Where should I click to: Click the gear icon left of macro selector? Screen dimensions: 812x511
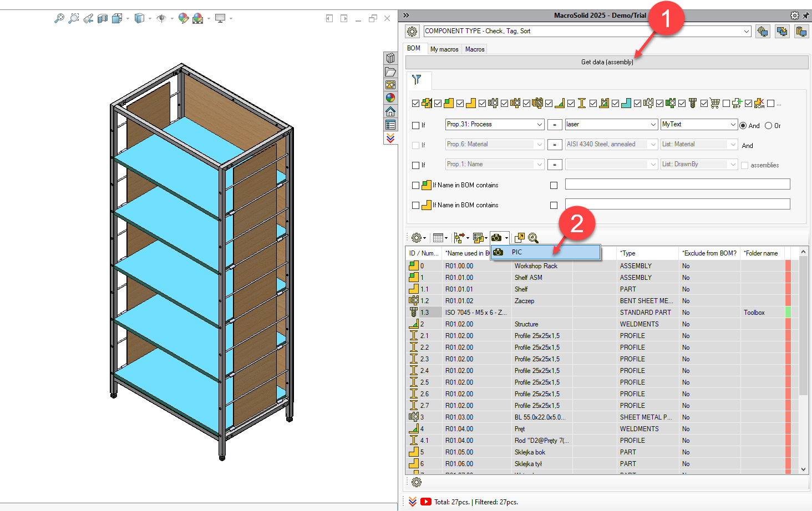click(412, 32)
